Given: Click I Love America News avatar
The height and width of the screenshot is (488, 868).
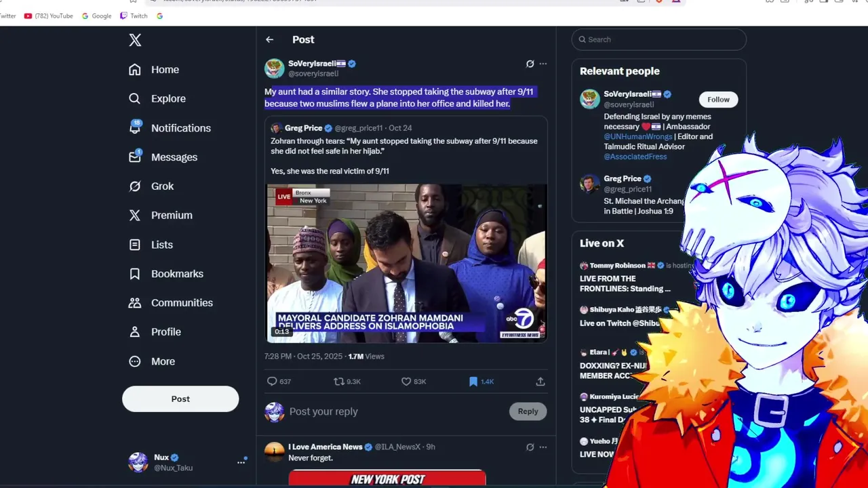Looking at the screenshot, I should 275,452.
